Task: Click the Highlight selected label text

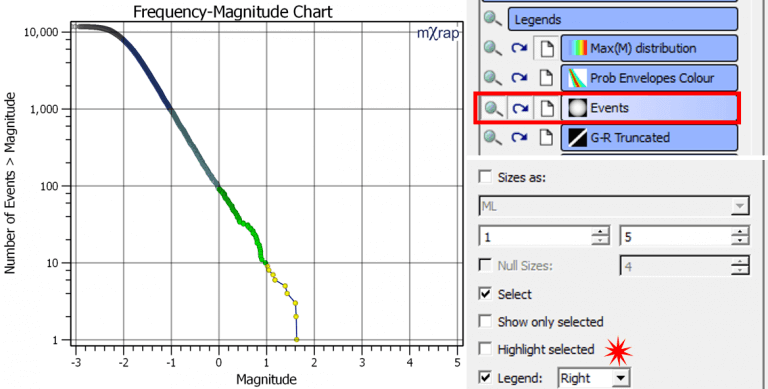Action: [x=546, y=349]
